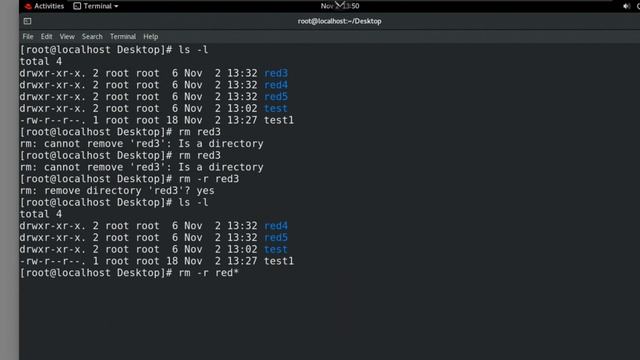Viewport: 640px width, 360px height.
Task: Click the new tab icon in title bar
Action: [x=27, y=21]
